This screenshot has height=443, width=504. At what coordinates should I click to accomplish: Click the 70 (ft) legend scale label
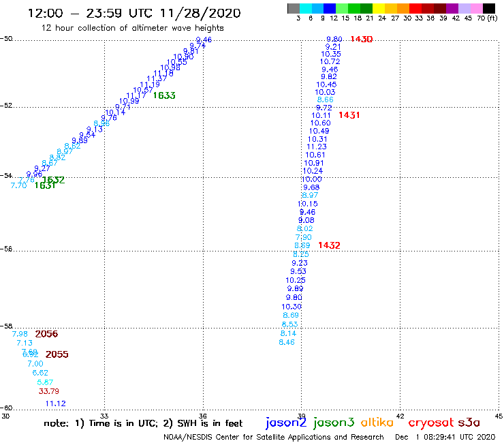click(x=487, y=18)
